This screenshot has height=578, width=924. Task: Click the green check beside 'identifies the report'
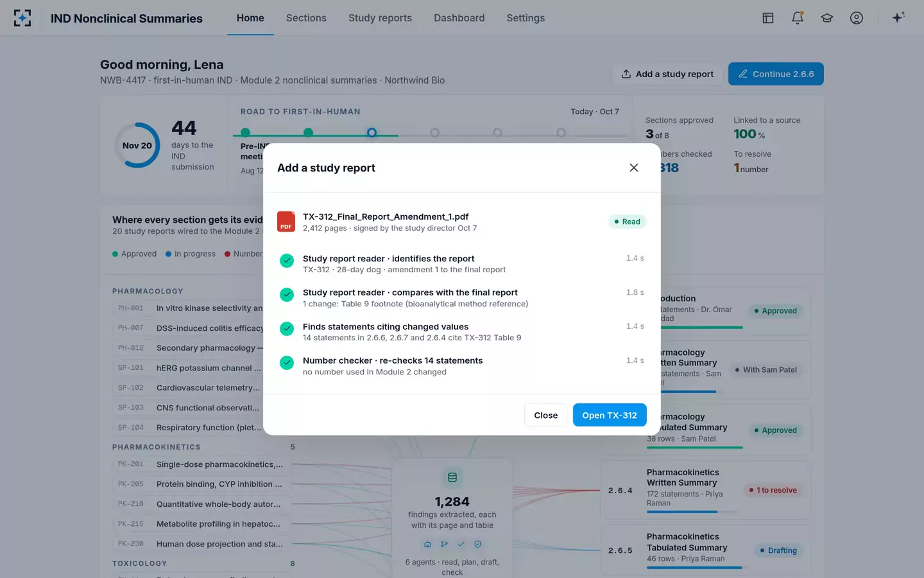(287, 261)
